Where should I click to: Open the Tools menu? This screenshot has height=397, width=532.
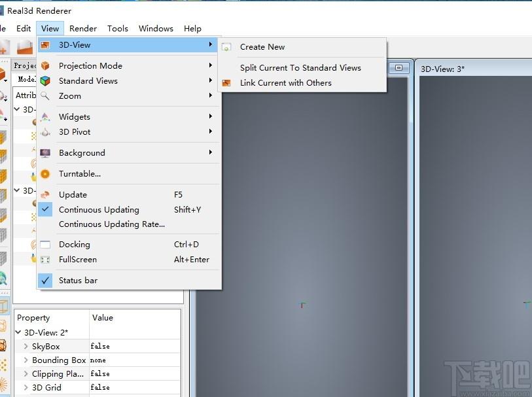click(117, 29)
